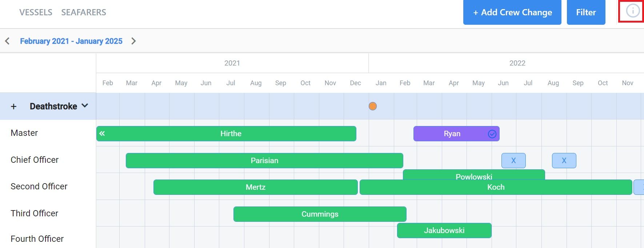The width and height of the screenshot is (644, 248).
Task: Open the info icon in top right
Action: point(633,11)
